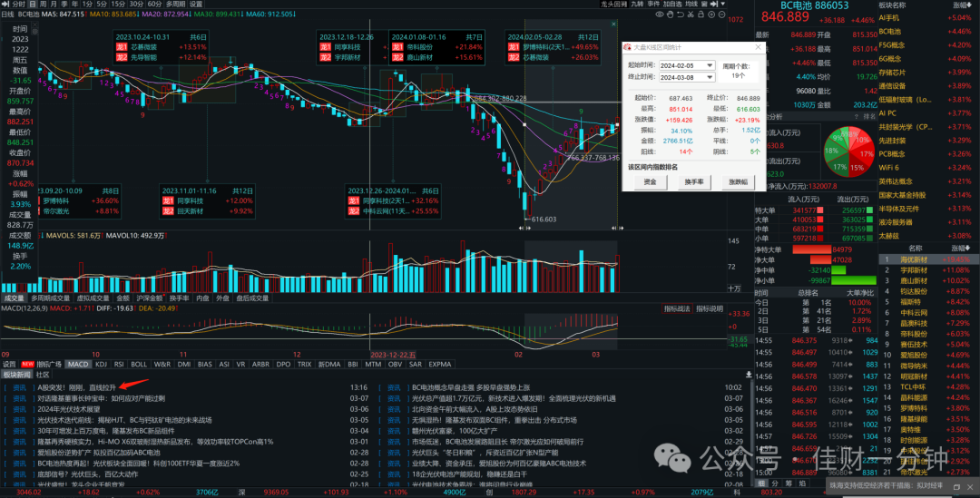Open news '2024年光伏技术展望'
This screenshot has width=980, height=498.
coord(69,408)
